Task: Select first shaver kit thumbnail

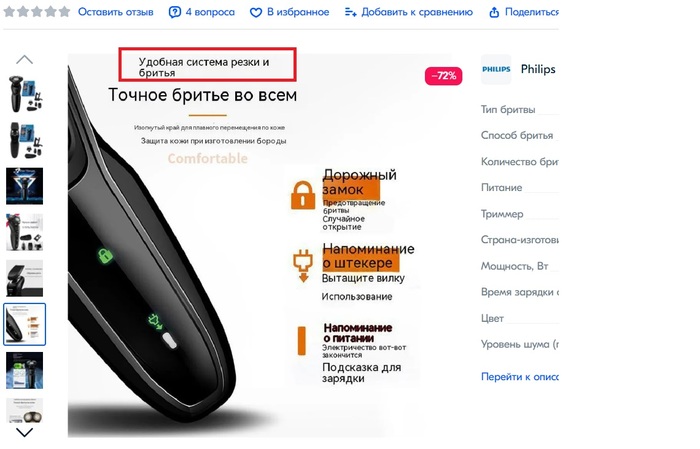Action: pos(25,94)
